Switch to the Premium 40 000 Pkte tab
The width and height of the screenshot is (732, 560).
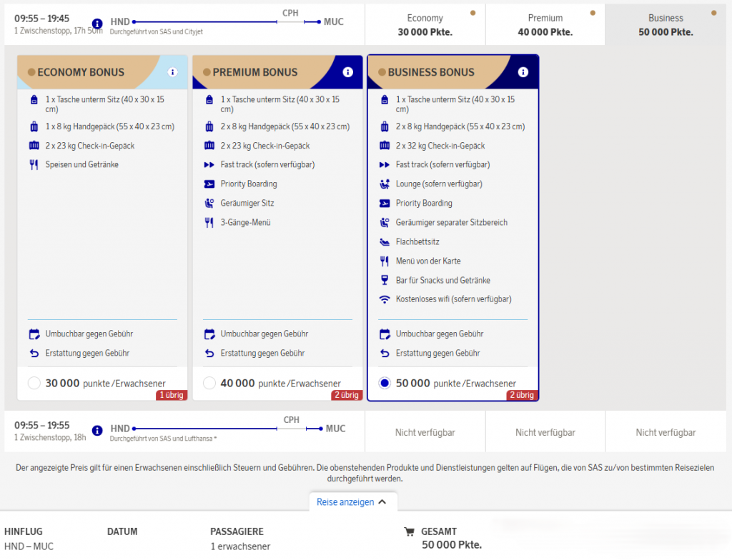[x=545, y=24]
